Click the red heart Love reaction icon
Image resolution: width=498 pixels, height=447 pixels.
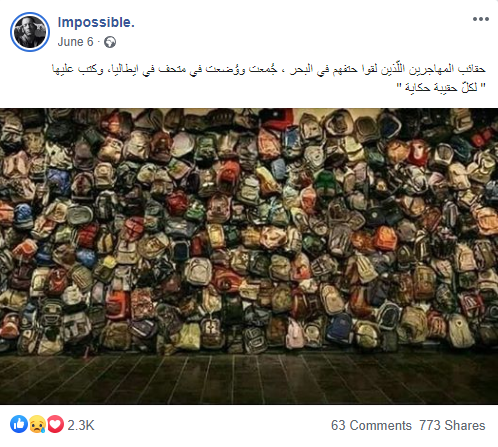pyautogui.click(x=55, y=424)
